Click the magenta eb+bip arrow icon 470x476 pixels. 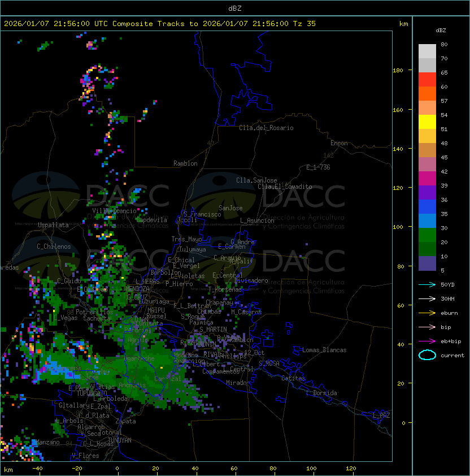point(427,341)
